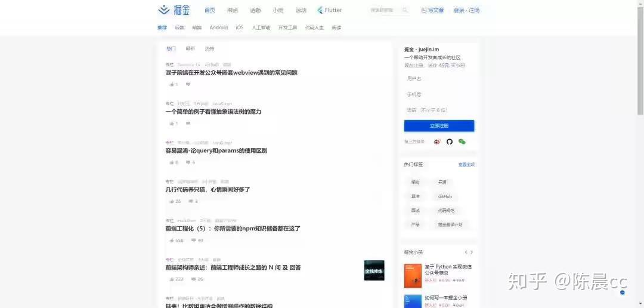
Task: Click the 掘金翻译计划 tag chip
Action: [x=450, y=225]
